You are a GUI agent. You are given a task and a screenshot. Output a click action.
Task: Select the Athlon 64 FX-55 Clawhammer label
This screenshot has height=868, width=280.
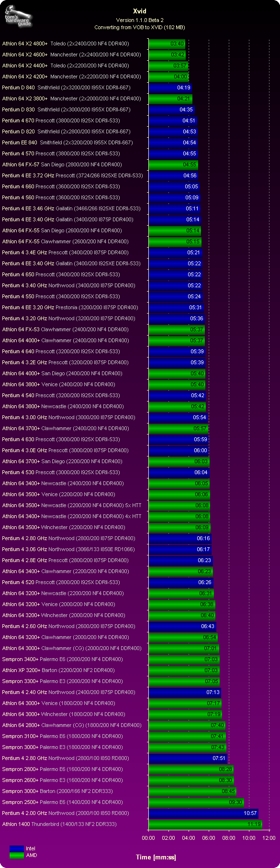tap(65, 241)
